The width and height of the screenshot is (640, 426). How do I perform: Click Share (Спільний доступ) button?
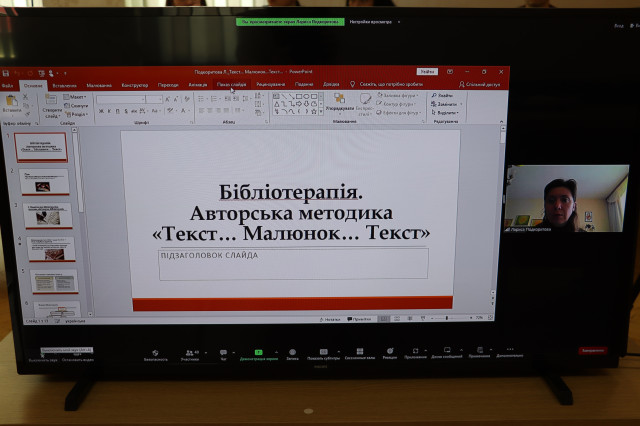pyautogui.click(x=479, y=84)
